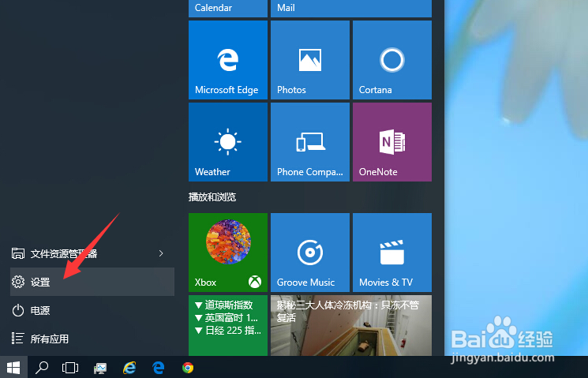Screen dimensions: 588x378
Task: Open the 电源 power options
Action: (92, 310)
